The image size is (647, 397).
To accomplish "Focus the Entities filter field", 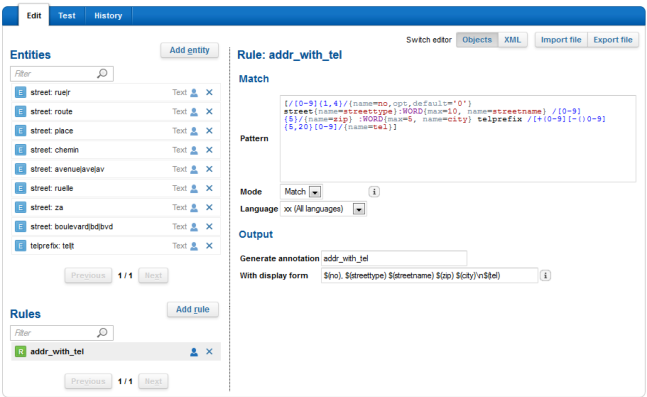I will click(62, 74).
